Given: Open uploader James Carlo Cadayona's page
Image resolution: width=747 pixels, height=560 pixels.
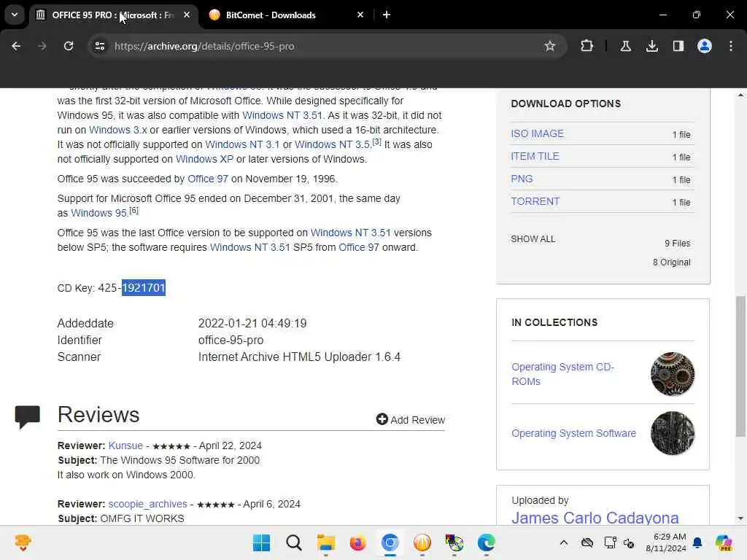Looking at the screenshot, I should [595, 517].
